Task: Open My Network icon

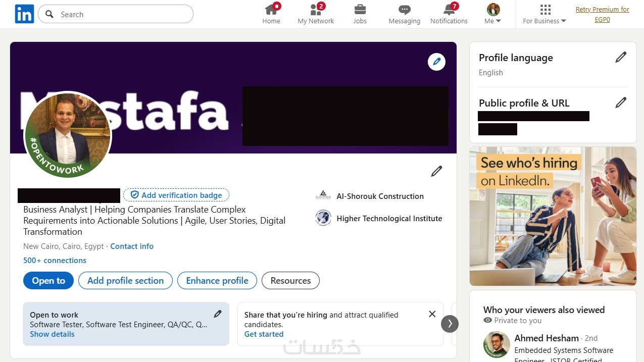Action: [x=316, y=10]
